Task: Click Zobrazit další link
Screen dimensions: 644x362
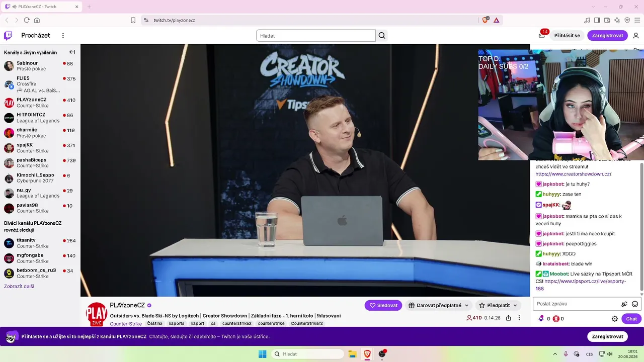Action: point(19,286)
